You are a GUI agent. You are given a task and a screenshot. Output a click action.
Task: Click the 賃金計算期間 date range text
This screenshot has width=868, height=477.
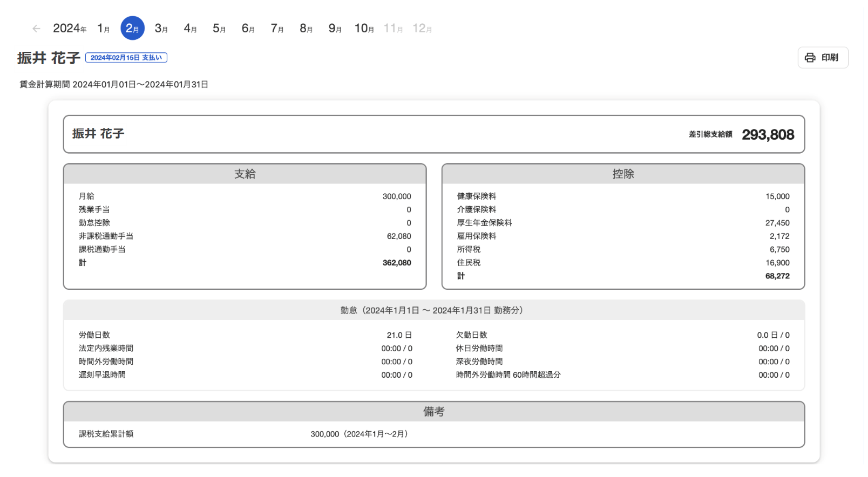[x=114, y=85]
